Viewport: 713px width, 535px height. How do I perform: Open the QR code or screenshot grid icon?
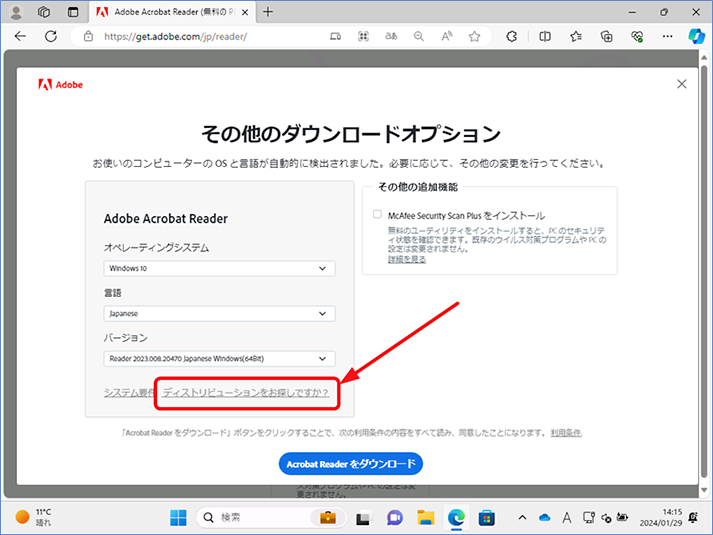363,36
